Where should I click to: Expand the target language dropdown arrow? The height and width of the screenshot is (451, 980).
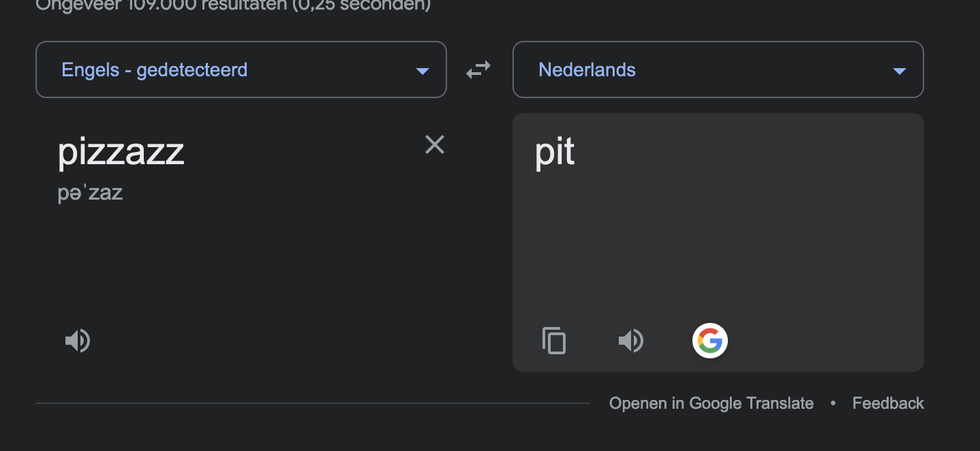[900, 71]
